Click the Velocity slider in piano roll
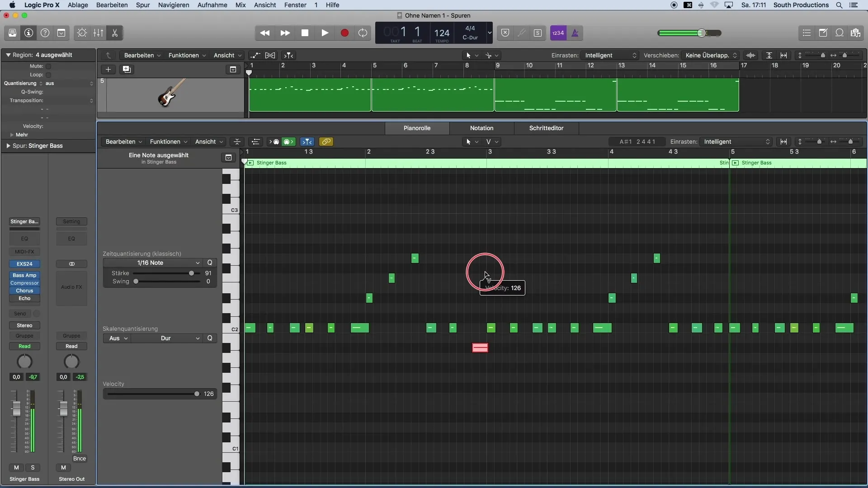868x488 pixels. (x=154, y=394)
